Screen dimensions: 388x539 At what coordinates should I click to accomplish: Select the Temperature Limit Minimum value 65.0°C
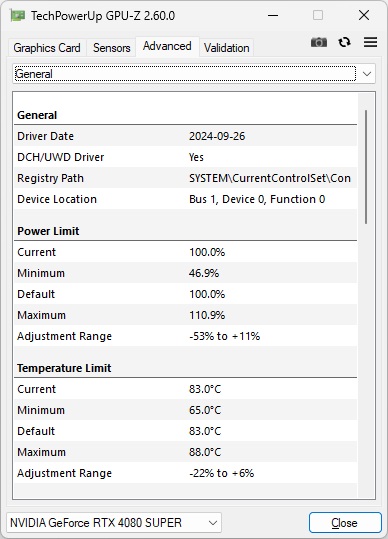[x=205, y=410]
